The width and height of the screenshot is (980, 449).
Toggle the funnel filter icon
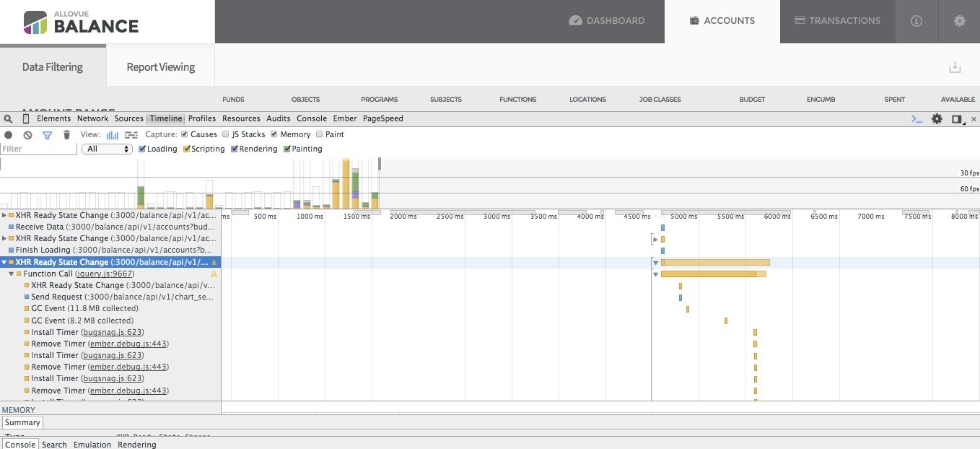click(48, 134)
